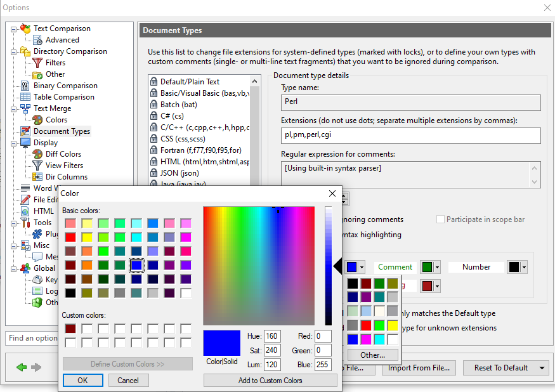Toggle Participate in scope bar checkbox
The height and width of the screenshot is (392, 555).
click(440, 219)
